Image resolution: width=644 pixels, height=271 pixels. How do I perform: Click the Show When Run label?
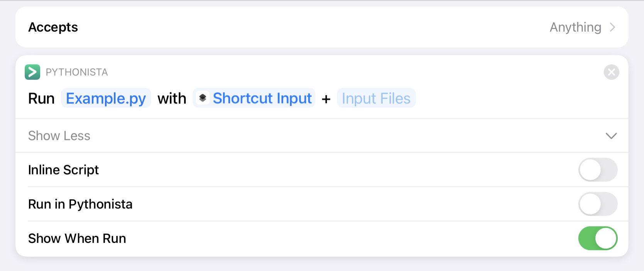(x=77, y=238)
